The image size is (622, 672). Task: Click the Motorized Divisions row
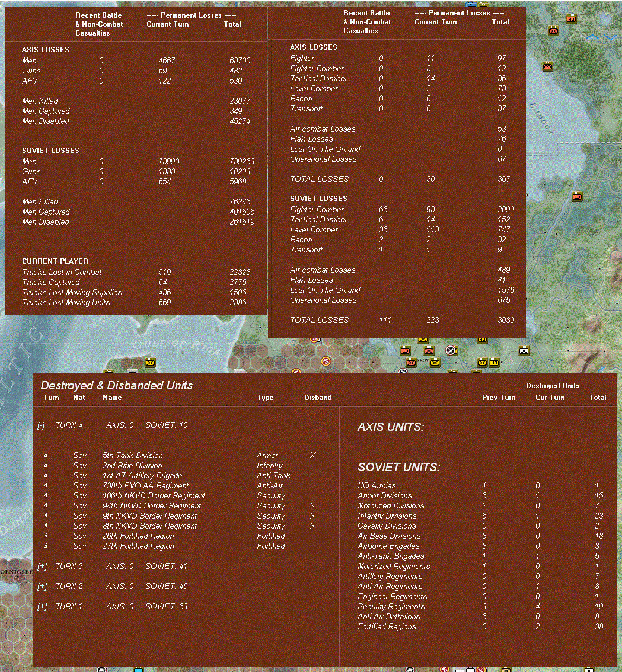pyautogui.click(x=480, y=505)
